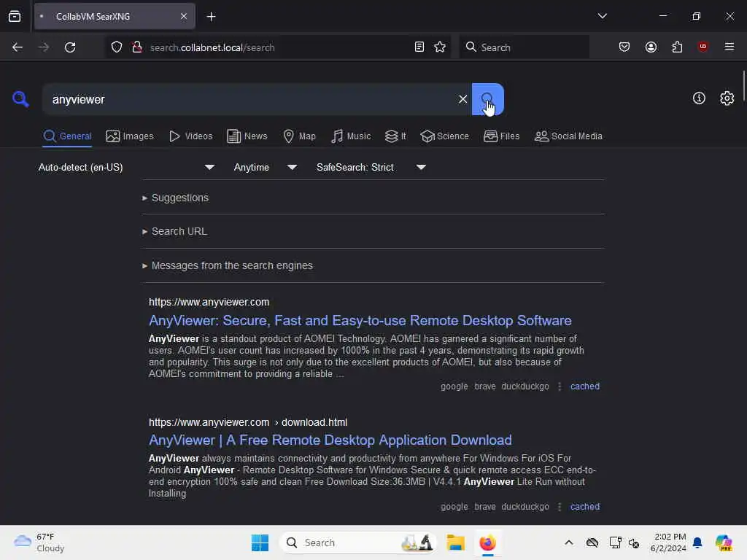Switch to Videos search tab
The height and width of the screenshot is (560, 747).
coord(190,136)
